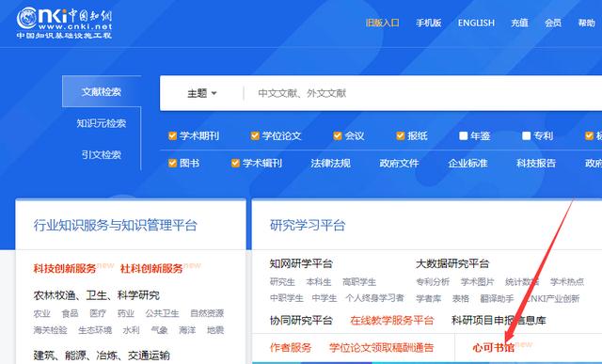
Task: Open the 自然资源 industry link
Action: pos(207,313)
